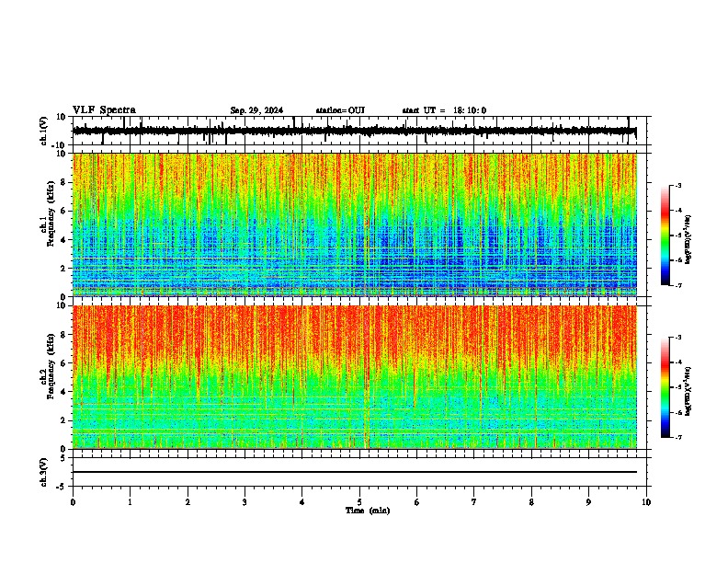Click the ch.1 voltage waveform trace

[354, 131]
